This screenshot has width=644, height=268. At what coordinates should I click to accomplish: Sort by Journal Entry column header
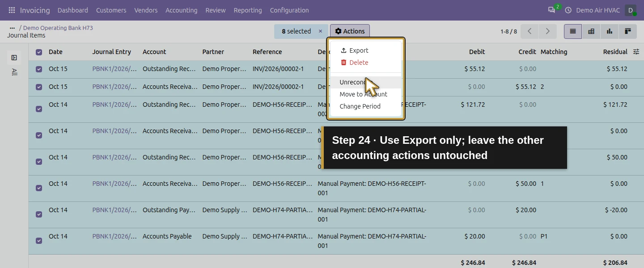coord(112,52)
